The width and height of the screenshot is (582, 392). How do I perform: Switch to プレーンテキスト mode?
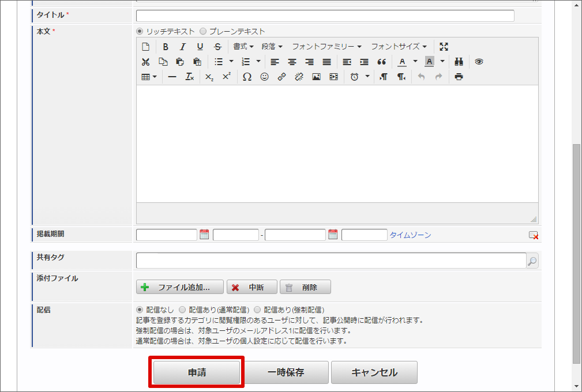(x=203, y=31)
